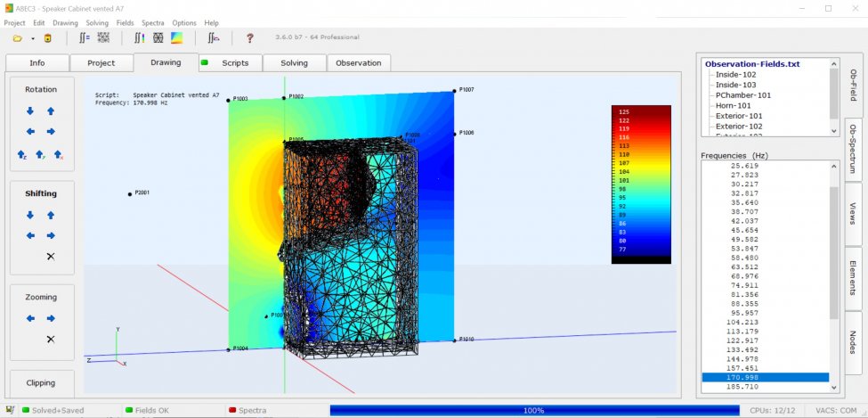Image resolution: width=868 pixels, height=418 pixels.
Task: Show the mesh wireframe with the toolbar icon
Action: click(158, 37)
